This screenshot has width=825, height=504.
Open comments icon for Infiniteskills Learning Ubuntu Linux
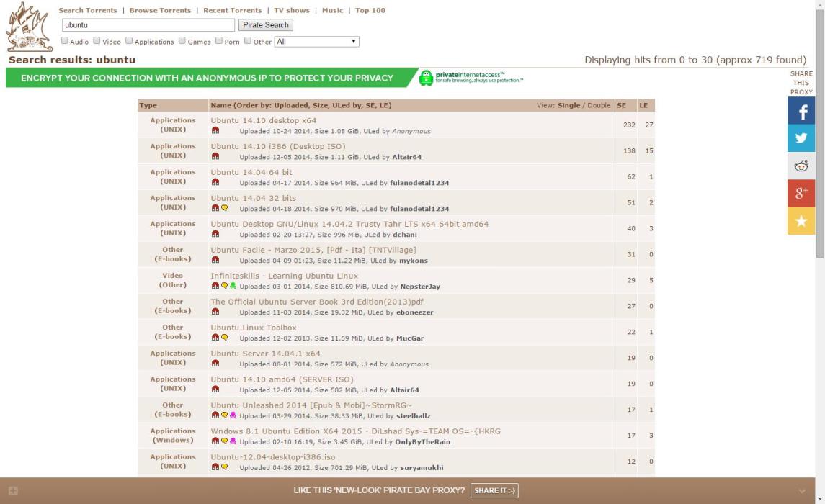click(224, 286)
